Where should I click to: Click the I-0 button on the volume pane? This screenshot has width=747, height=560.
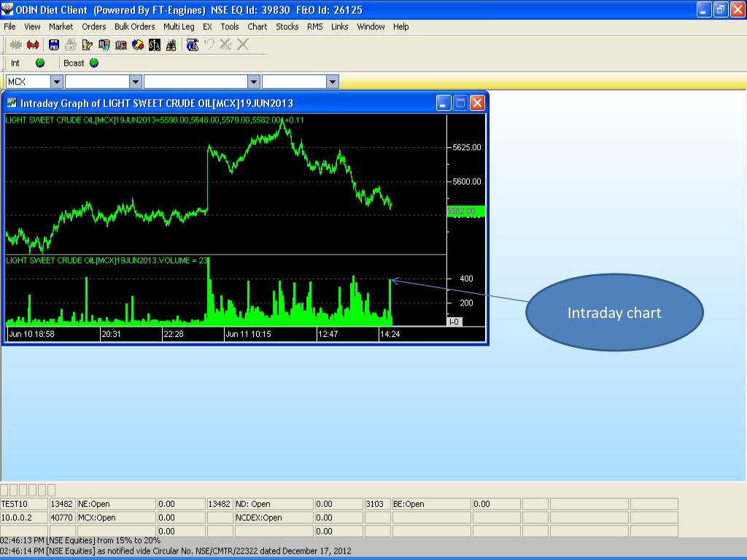pos(455,322)
